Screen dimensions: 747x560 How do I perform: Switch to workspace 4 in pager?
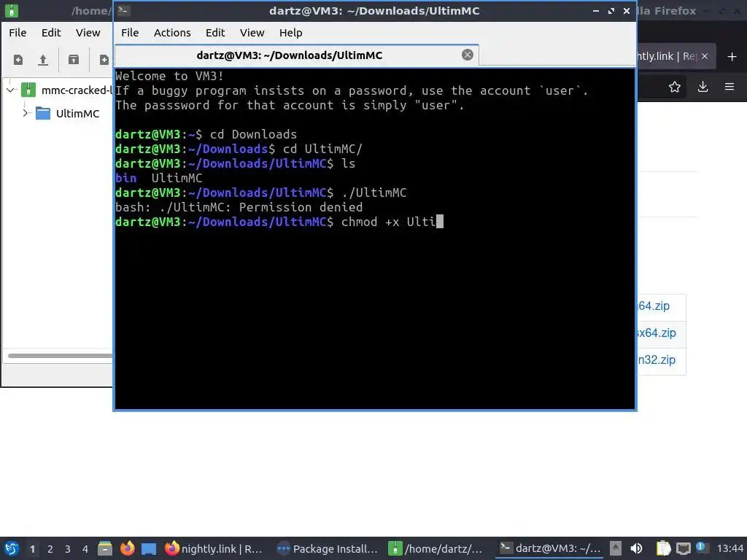[x=85, y=549]
